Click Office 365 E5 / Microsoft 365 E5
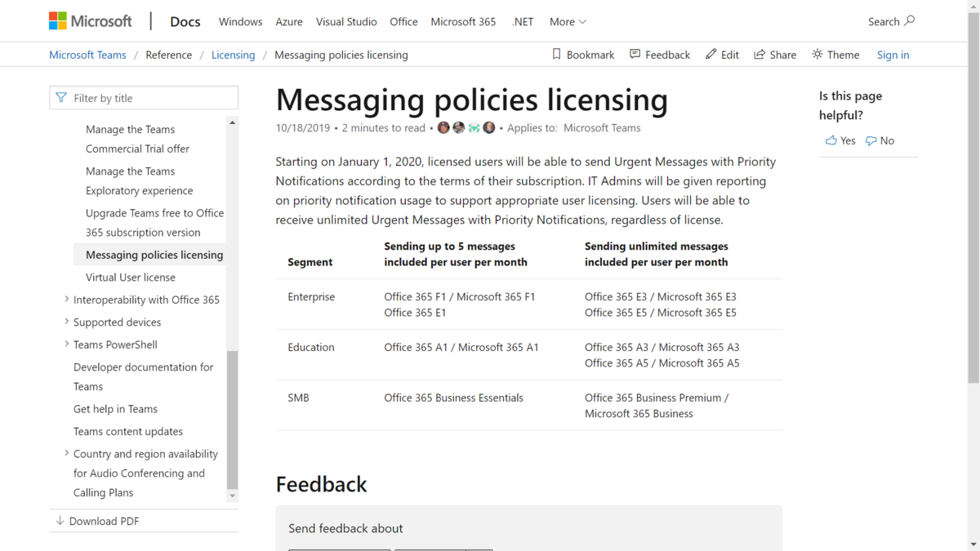Viewport: 980px width, 551px height. click(x=661, y=313)
